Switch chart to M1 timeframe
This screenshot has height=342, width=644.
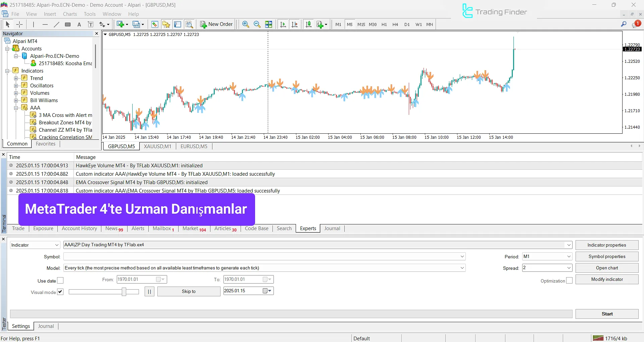point(338,25)
